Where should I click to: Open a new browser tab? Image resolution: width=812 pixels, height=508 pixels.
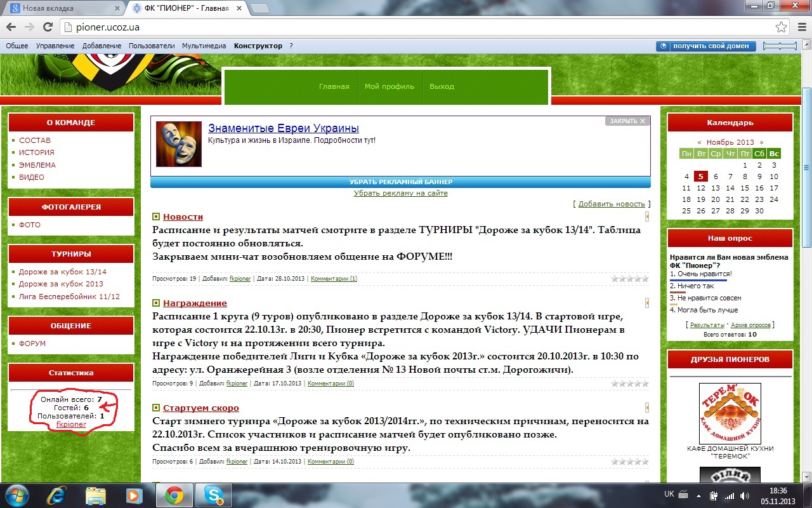point(260,9)
